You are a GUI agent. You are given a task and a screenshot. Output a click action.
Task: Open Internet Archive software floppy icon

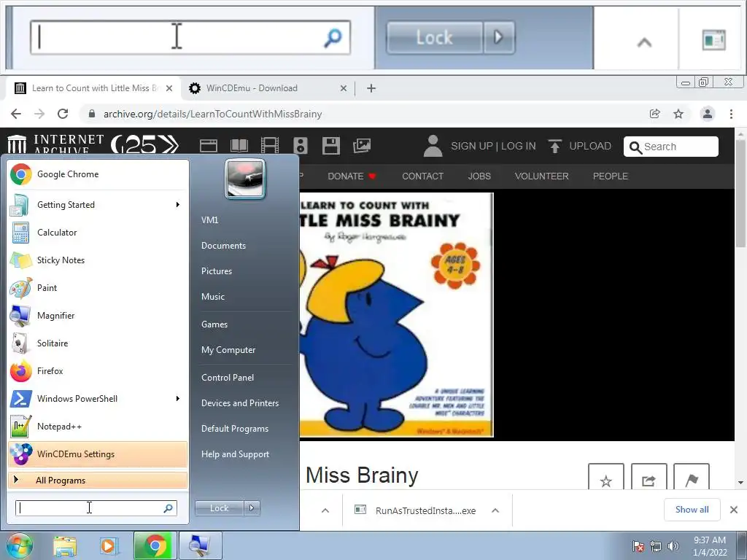(330, 146)
